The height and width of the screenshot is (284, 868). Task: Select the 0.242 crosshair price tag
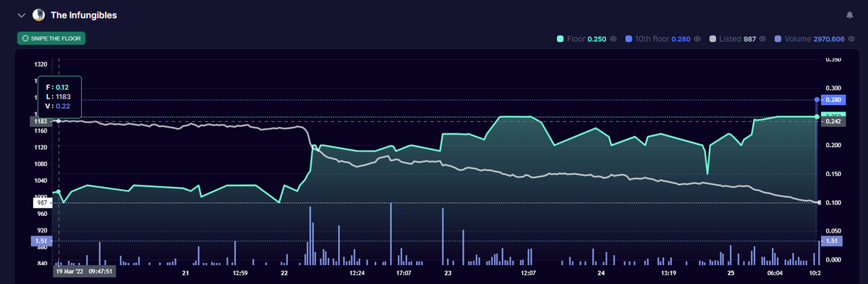coord(833,122)
